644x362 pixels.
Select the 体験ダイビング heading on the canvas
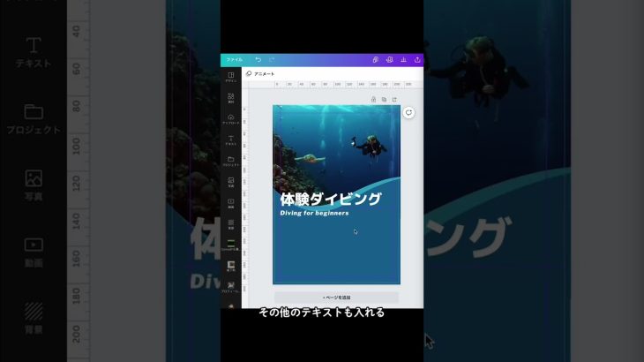tap(331, 200)
